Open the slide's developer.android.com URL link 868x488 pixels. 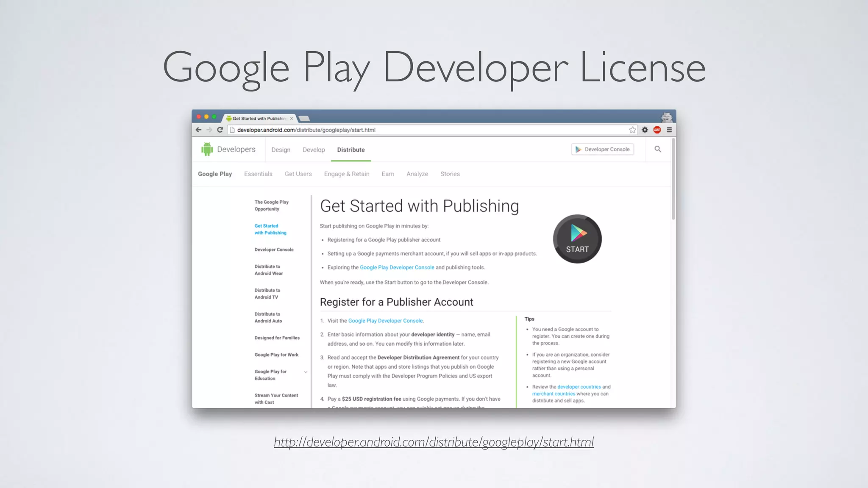(434, 442)
